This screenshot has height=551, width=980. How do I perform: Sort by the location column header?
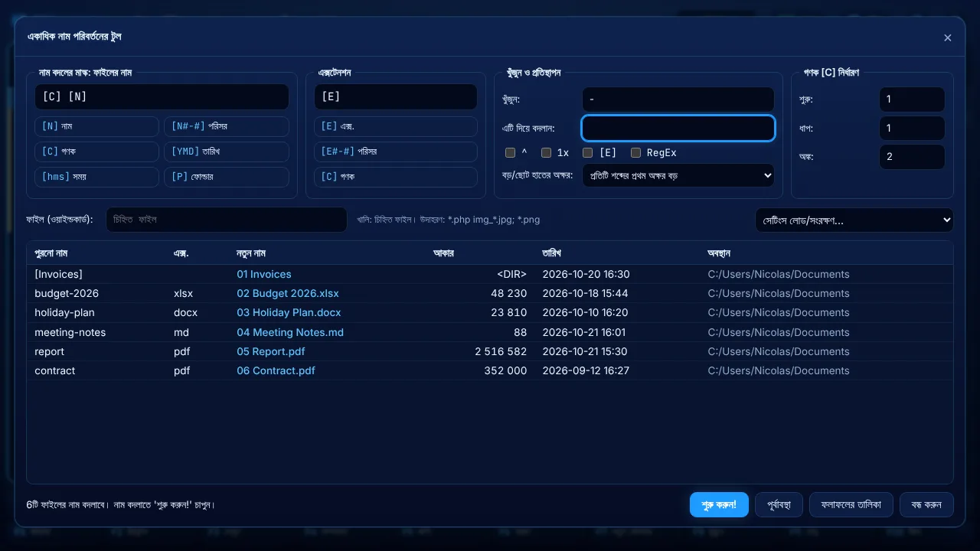pos(719,253)
